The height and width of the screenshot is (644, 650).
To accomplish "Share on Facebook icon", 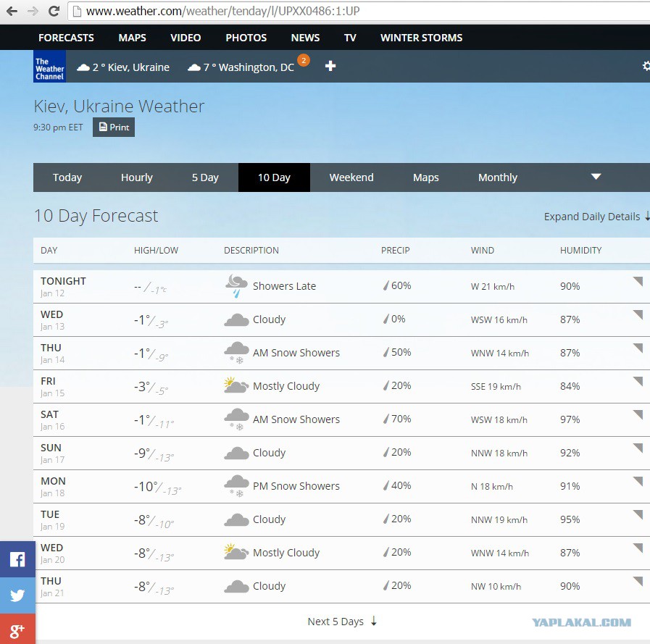I will 17,559.
